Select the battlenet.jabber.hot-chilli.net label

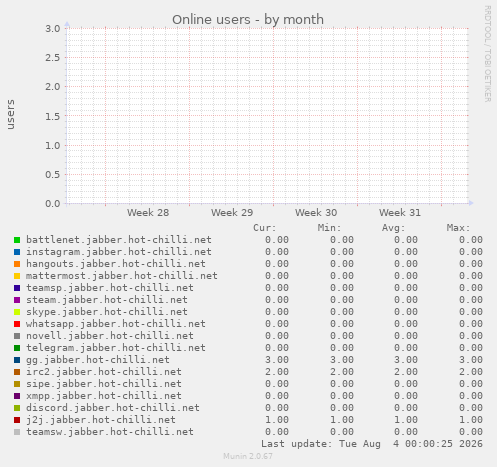119,240
